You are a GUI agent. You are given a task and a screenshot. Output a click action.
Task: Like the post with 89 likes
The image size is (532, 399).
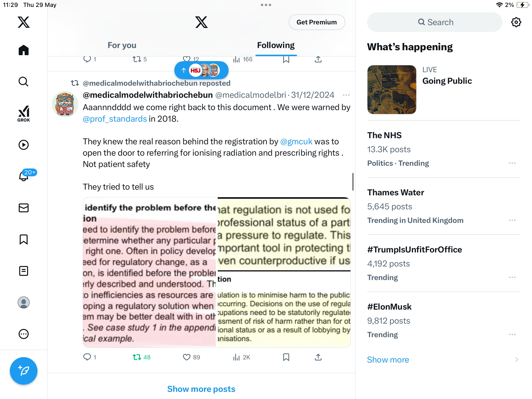pos(191,357)
